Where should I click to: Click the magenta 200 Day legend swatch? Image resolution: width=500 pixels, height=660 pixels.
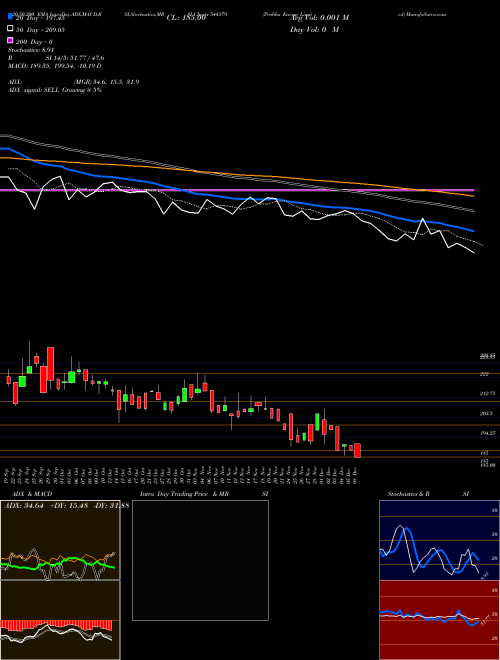tap(10, 41)
